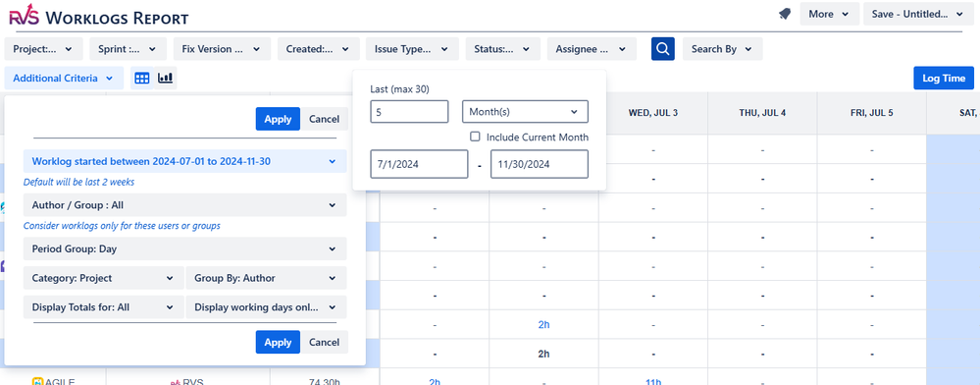Click the end date field 11/30/2024
This screenshot has width=980, height=385.
click(x=540, y=164)
